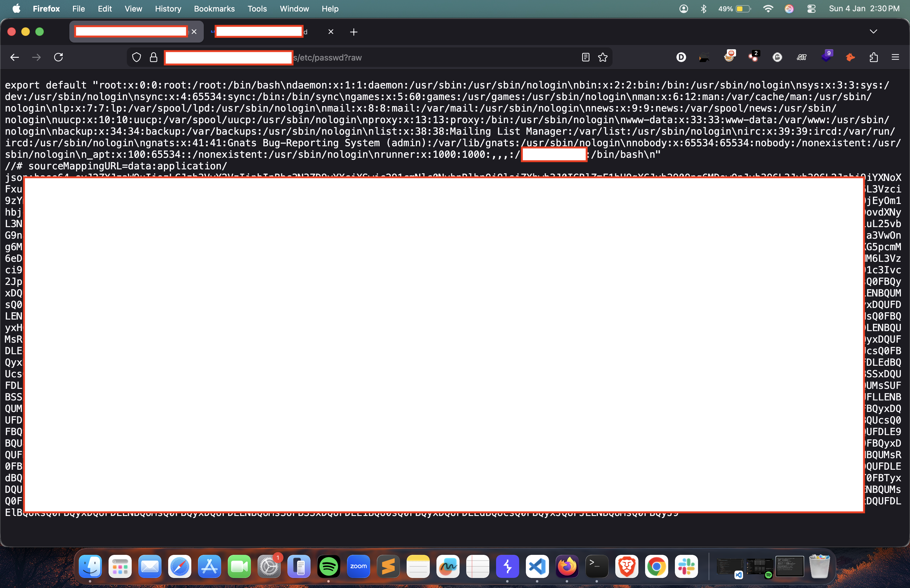This screenshot has height=588, width=910.
Task: Open the Edit menu
Action: [x=105, y=9]
